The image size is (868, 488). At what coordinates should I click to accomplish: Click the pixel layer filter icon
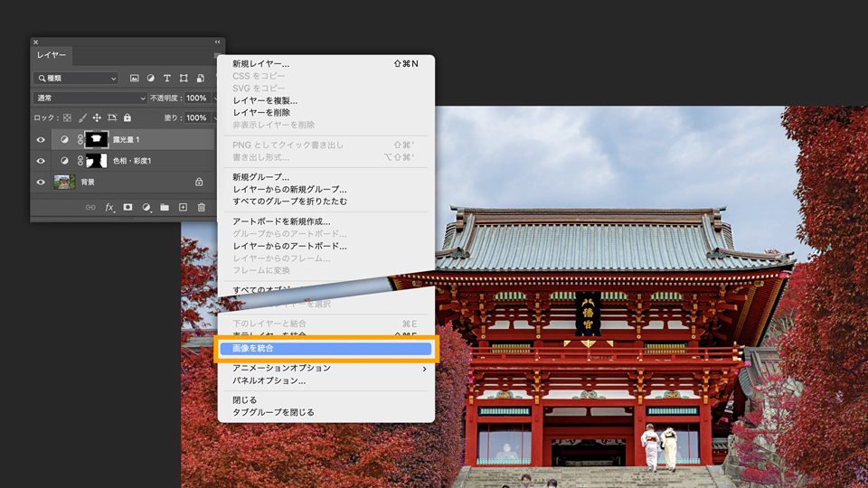[x=135, y=78]
